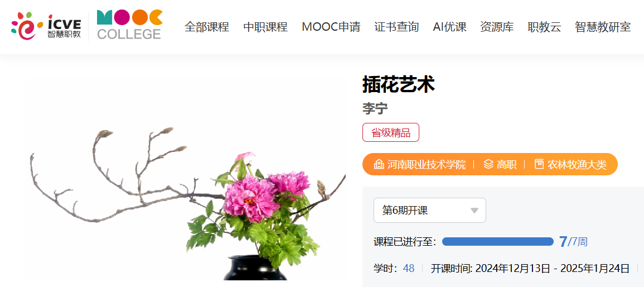The image size is (644, 301).
Task: Open the AI优课 navigation item
Action: pos(450,27)
